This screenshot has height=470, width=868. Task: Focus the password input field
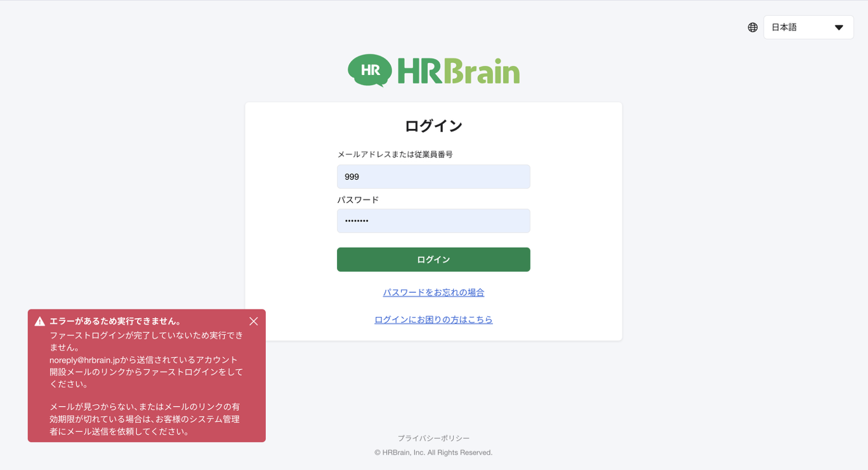click(x=433, y=221)
